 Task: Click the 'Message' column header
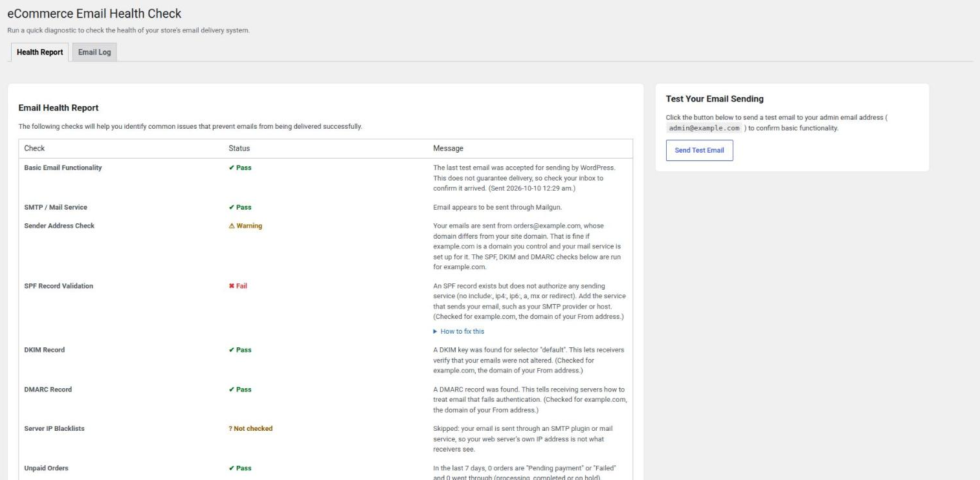point(448,149)
